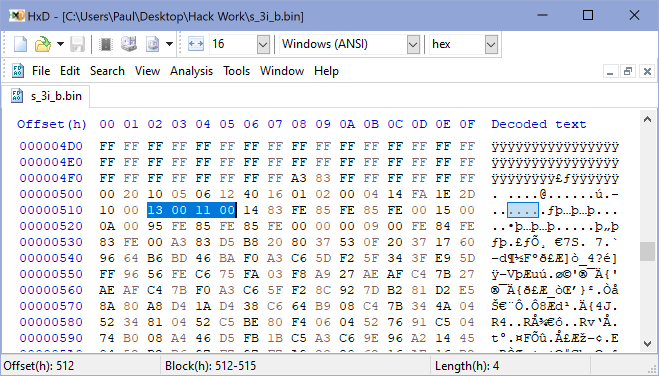659x376 pixels.
Task: Click byte D2 in row 00000560
Action: pos(443,290)
